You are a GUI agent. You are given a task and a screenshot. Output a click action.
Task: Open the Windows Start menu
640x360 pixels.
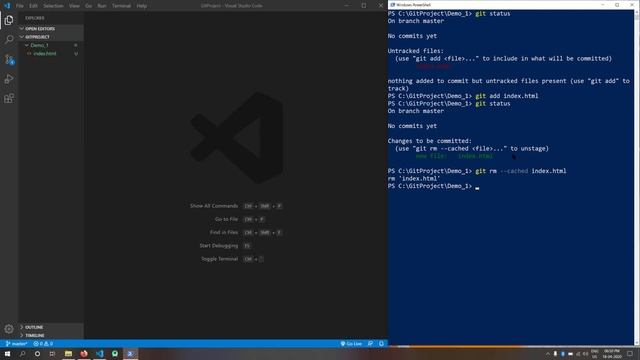tap(7, 353)
